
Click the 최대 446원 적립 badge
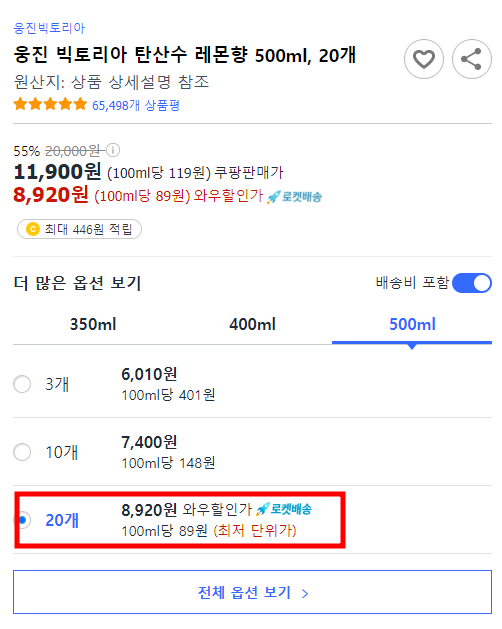click(x=79, y=229)
